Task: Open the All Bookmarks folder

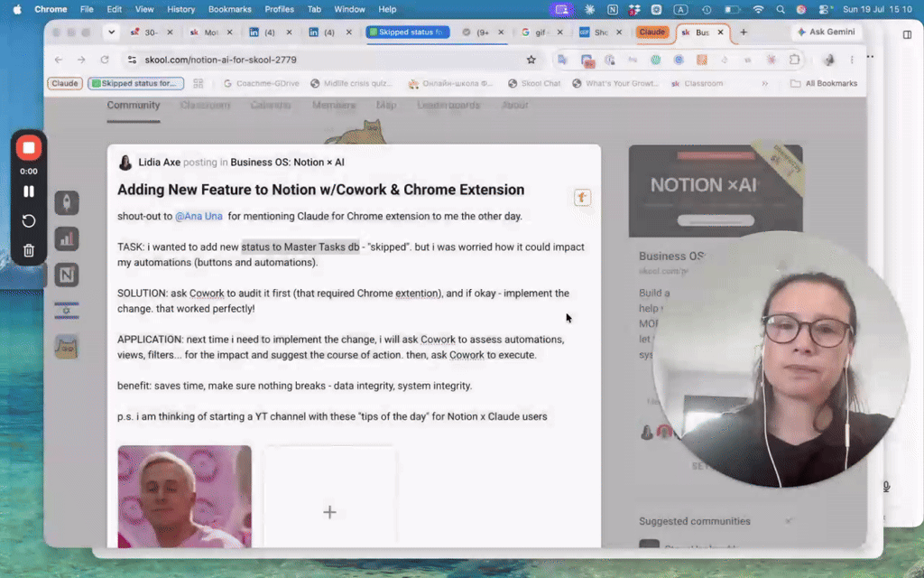Action: click(823, 83)
